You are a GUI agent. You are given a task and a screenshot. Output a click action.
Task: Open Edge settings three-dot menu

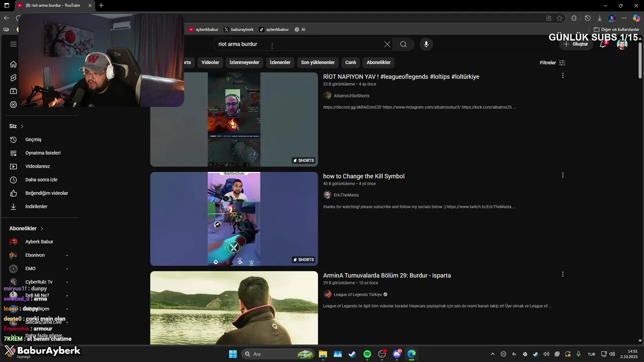(624, 18)
